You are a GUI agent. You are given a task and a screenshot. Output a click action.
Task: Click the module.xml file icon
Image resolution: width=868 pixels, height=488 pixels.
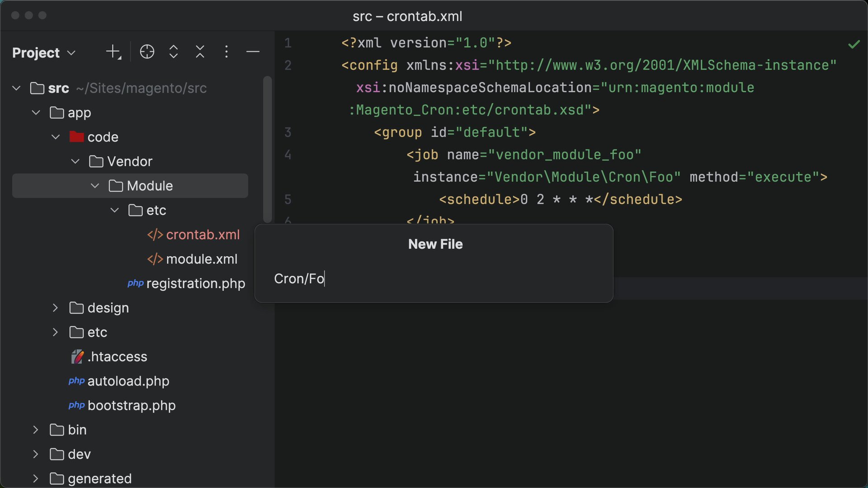(155, 259)
